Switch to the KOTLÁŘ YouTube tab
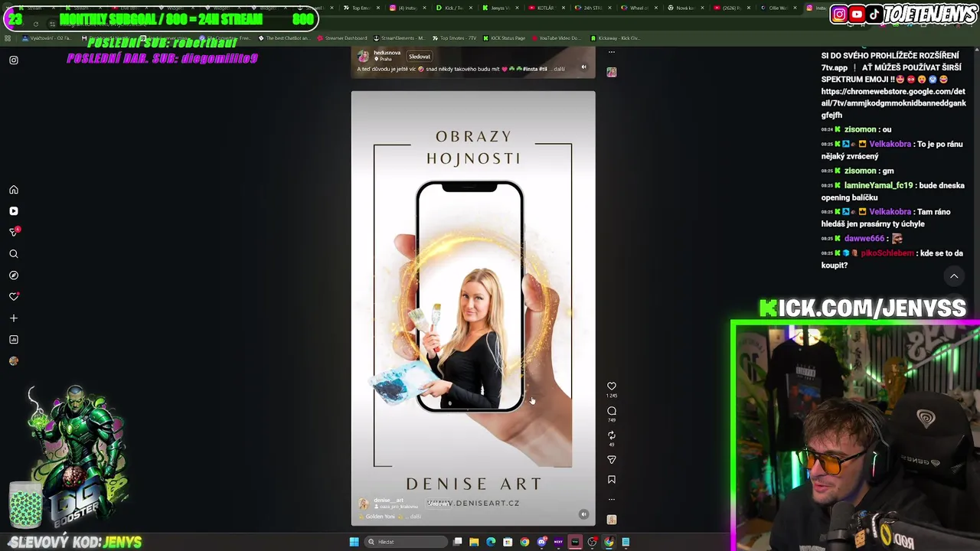This screenshot has width=980, height=551. click(545, 8)
